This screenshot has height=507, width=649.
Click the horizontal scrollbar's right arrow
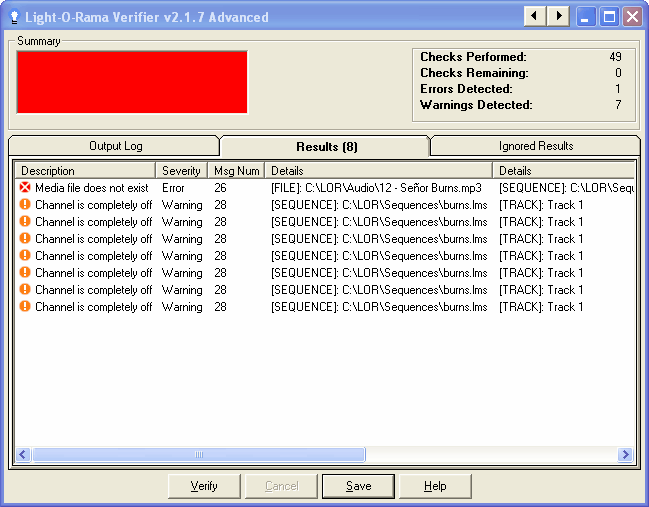coord(626,455)
